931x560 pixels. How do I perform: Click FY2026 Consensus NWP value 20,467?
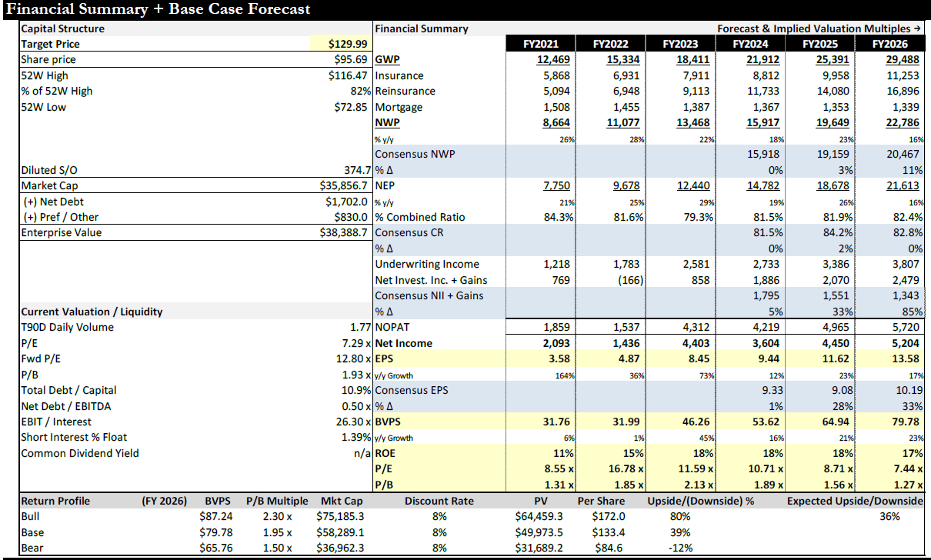pos(908,154)
